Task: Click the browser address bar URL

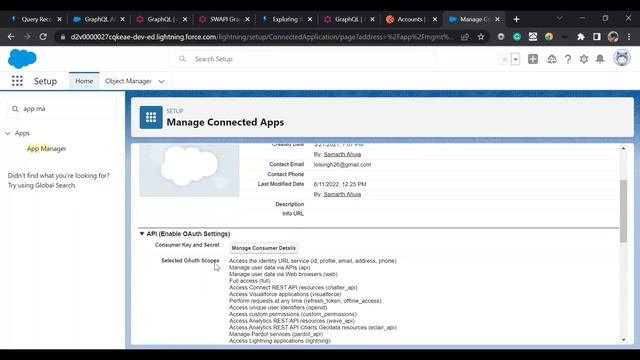Action: (x=261, y=37)
